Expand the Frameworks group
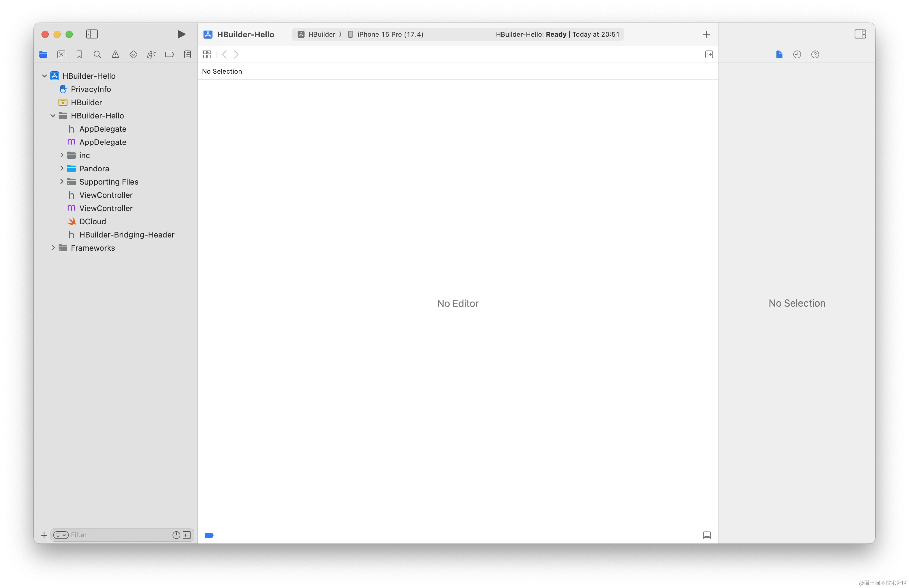Screen dimensions: 909x588 tap(53, 248)
